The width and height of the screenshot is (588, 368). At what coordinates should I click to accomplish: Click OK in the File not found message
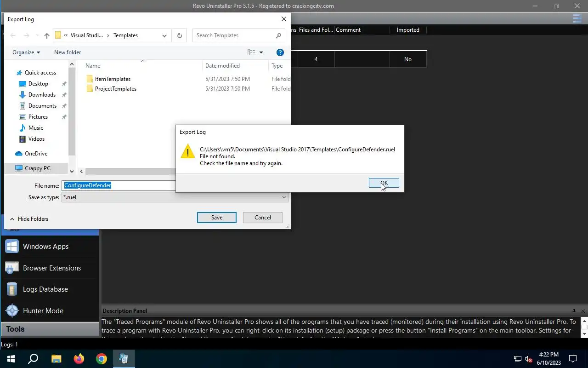pyautogui.click(x=384, y=183)
